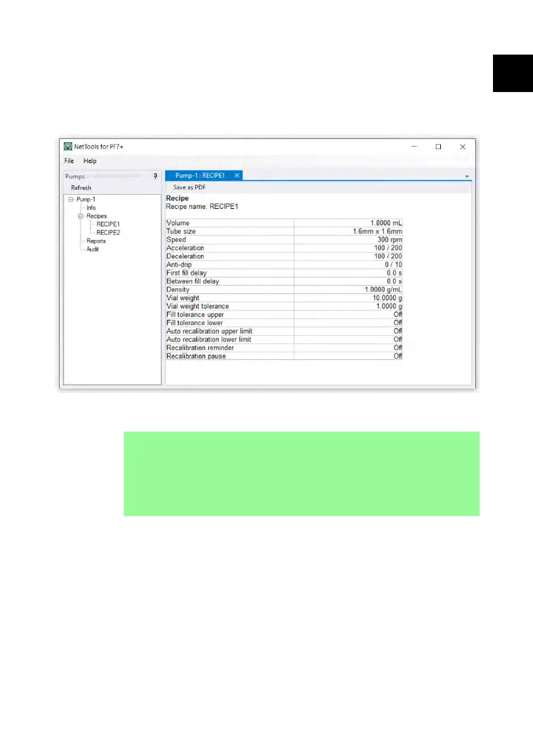Click the 0 / 10 anti-drip value

tap(393, 265)
